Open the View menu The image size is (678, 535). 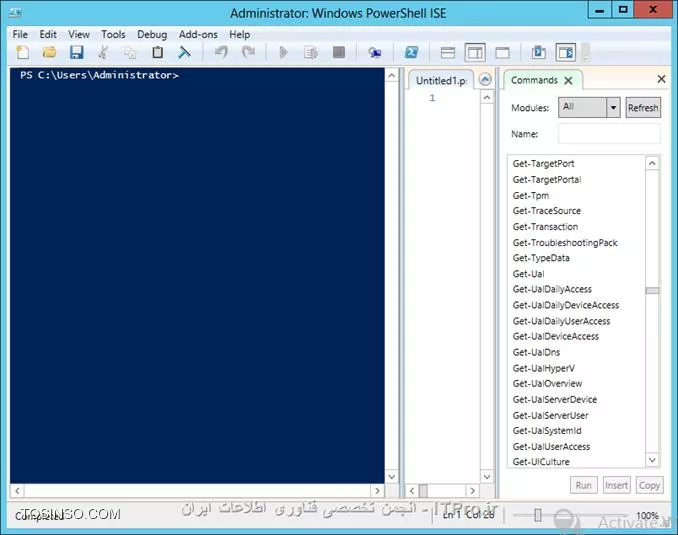point(79,34)
